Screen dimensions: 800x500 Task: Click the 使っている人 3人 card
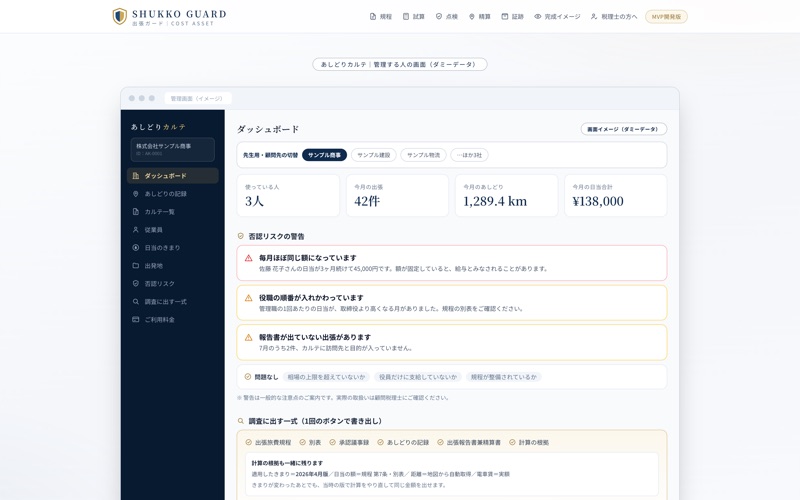click(x=288, y=195)
